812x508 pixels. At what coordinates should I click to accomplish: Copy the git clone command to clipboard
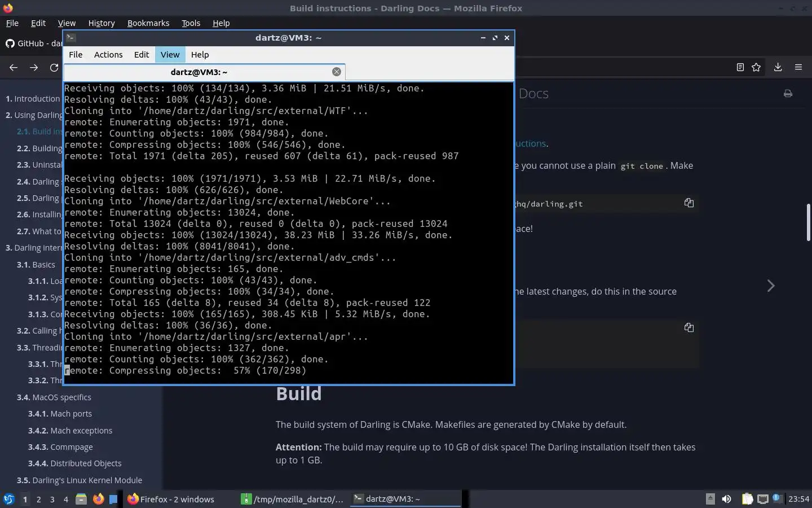tap(689, 203)
